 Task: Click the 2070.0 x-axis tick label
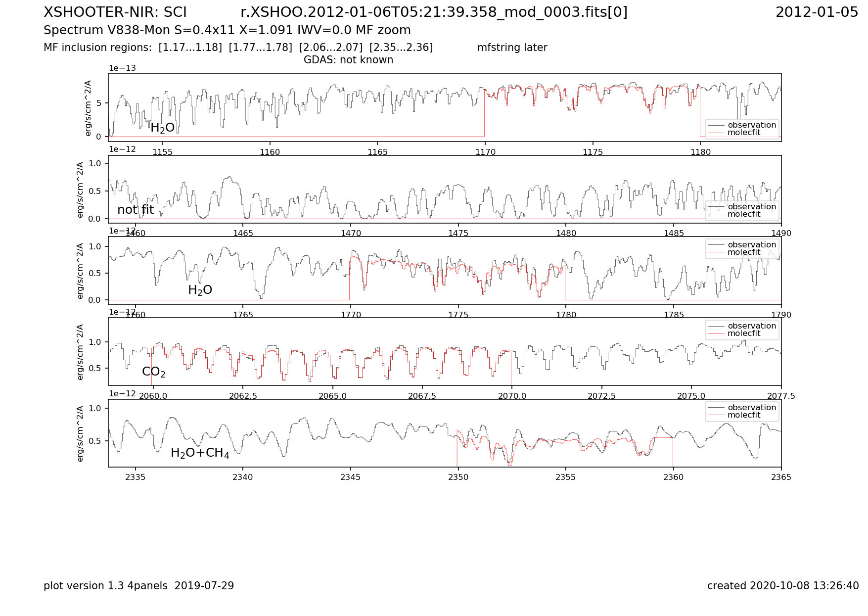point(511,396)
